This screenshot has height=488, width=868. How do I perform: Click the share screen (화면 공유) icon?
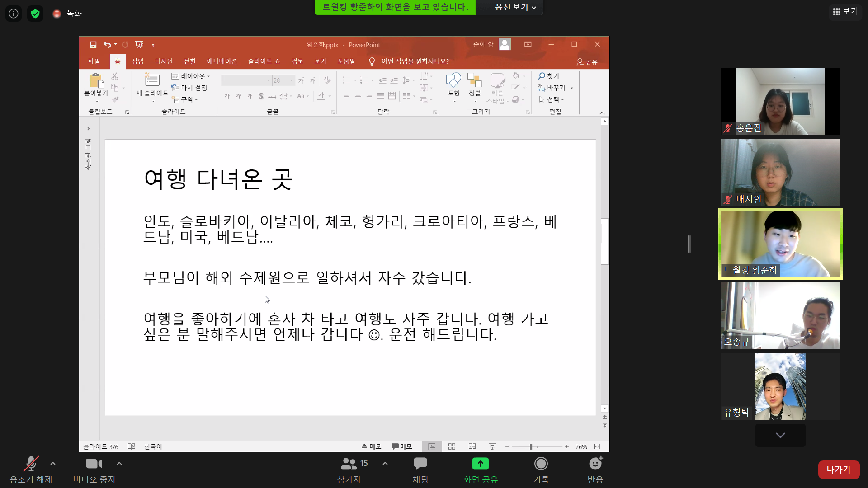click(480, 464)
